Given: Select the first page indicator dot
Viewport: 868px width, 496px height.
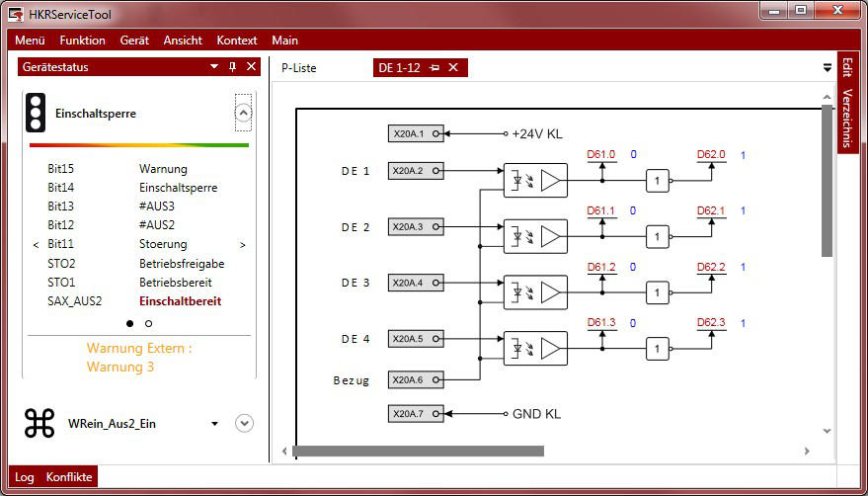Looking at the screenshot, I should [129, 323].
